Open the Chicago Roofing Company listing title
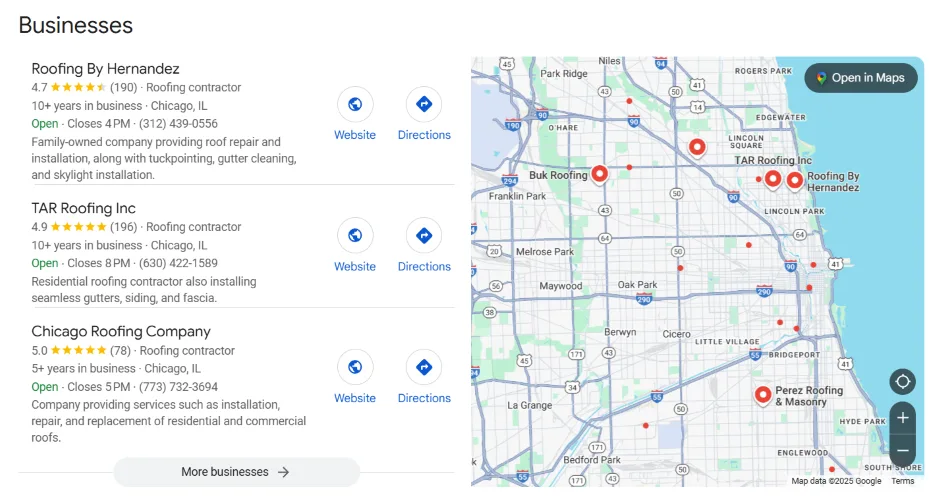937x497 pixels. point(121,332)
